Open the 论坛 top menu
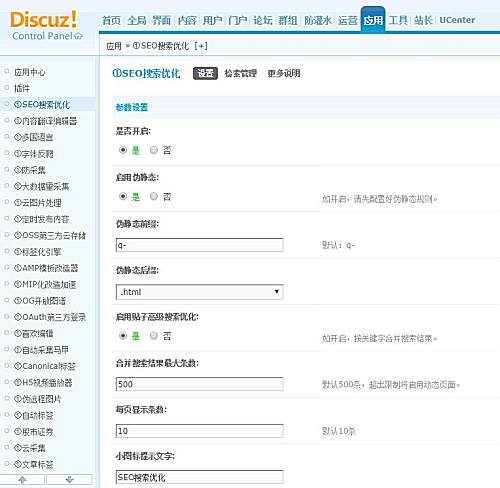Viewport: 500px width, 488px height. coord(263,20)
